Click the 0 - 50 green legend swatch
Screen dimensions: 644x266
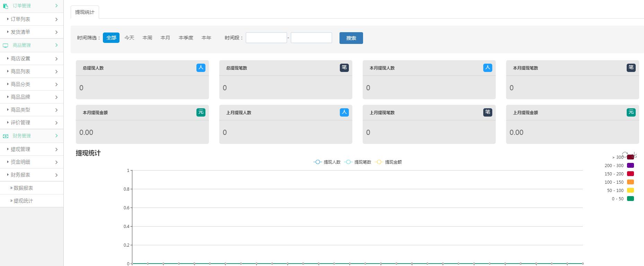(x=630, y=199)
